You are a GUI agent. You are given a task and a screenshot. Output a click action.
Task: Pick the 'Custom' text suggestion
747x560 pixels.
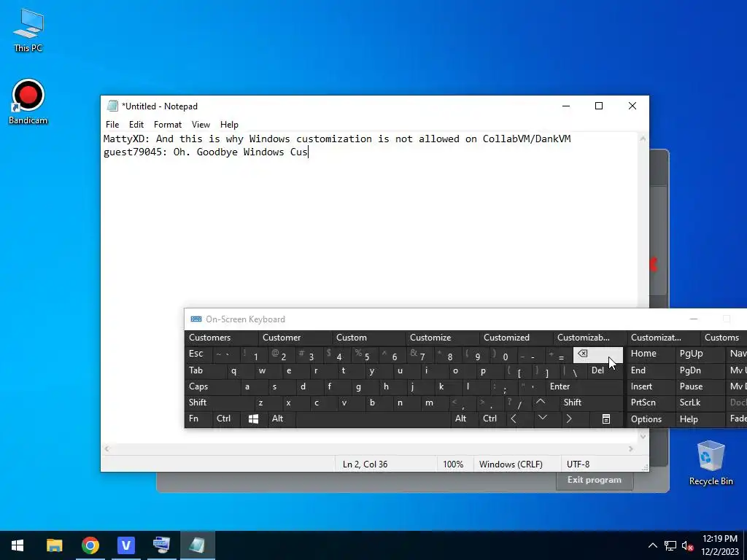click(x=368, y=338)
